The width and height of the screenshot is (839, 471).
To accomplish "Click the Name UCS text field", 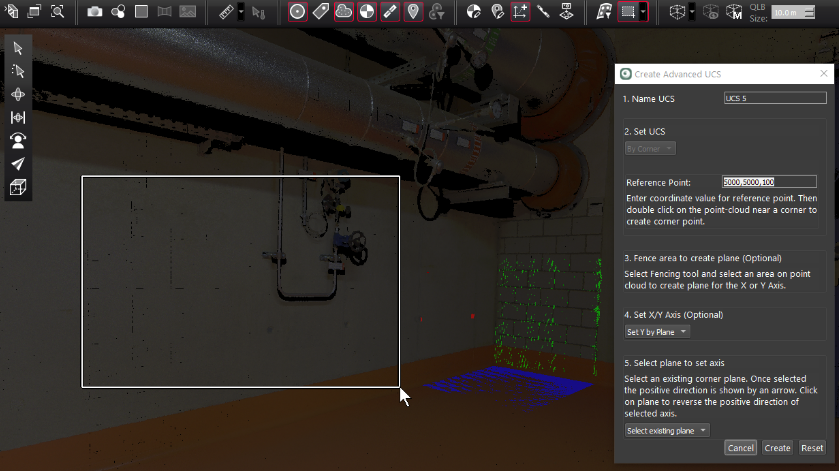I will [775, 98].
